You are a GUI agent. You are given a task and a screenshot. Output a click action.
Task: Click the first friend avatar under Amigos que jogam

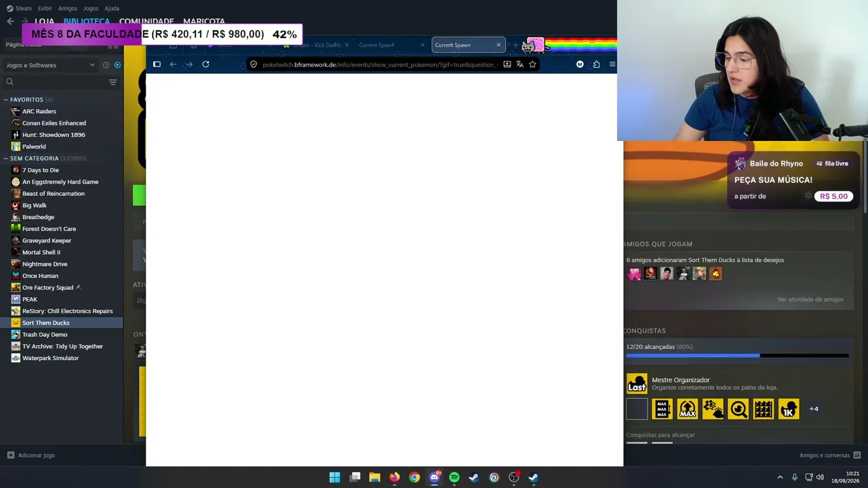click(634, 274)
